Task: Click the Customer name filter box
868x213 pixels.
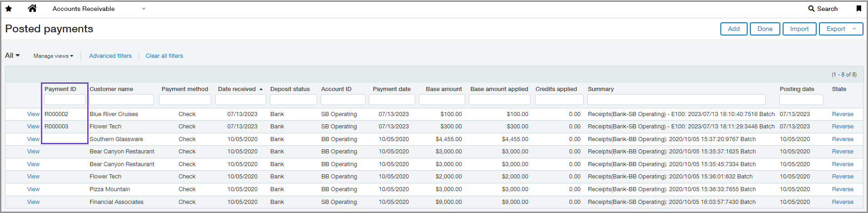Action: click(121, 100)
